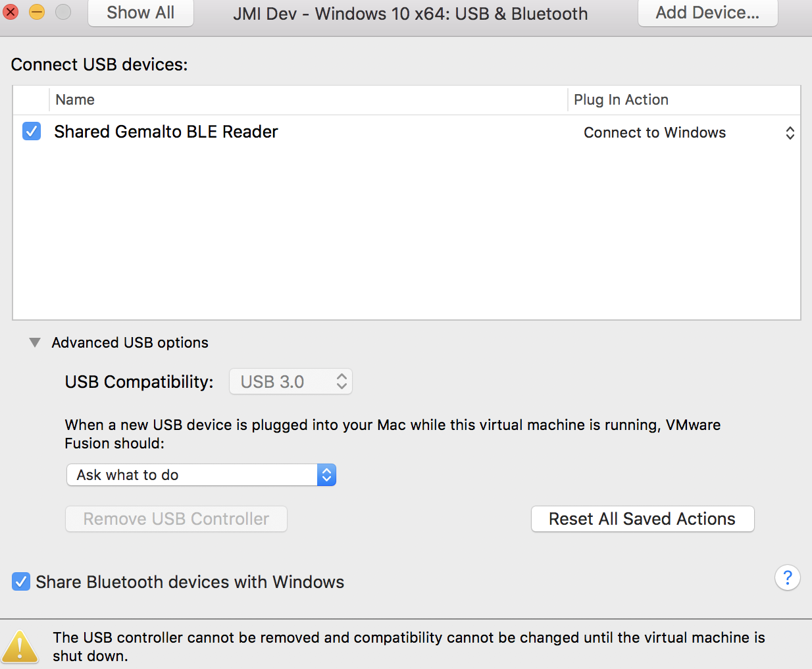Image resolution: width=812 pixels, height=669 pixels.
Task: Click the Show All button
Action: pyautogui.click(x=140, y=13)
